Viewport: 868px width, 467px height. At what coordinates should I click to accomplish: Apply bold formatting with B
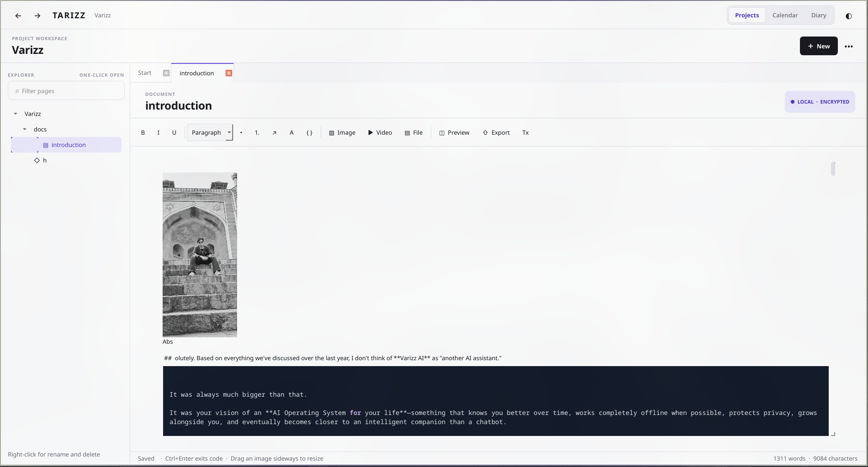(x=143, y=133)
